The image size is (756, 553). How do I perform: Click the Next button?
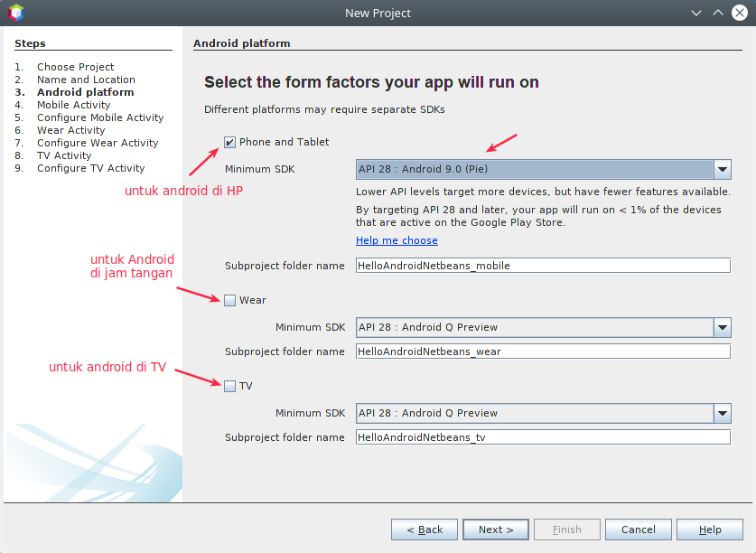pos(495,530)
